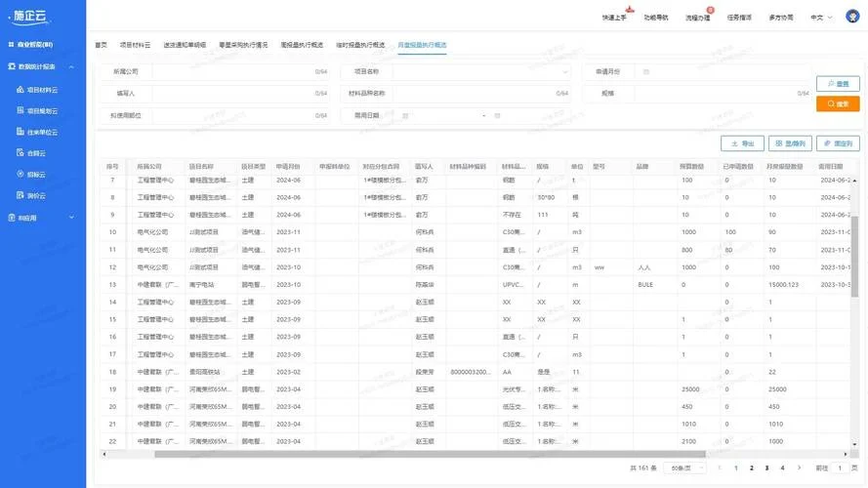Expand the sidebar group below 询价云
868x488 pixels.
pos(72,218)
